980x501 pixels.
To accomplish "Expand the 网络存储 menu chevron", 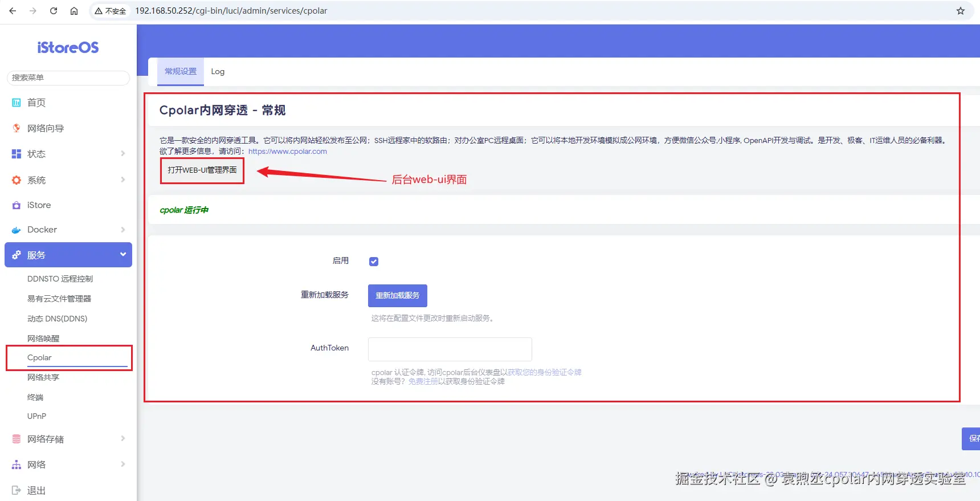I will [x=122, y=438].
